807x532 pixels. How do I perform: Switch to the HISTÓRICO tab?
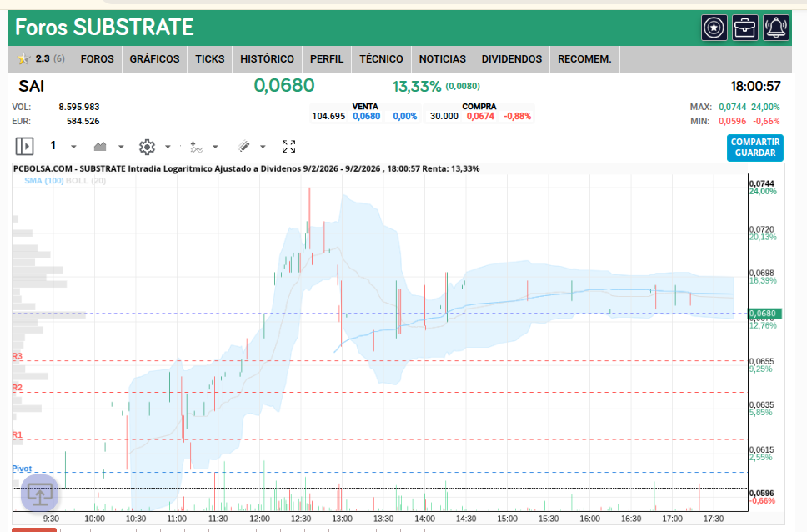click(x=267, y=59)
